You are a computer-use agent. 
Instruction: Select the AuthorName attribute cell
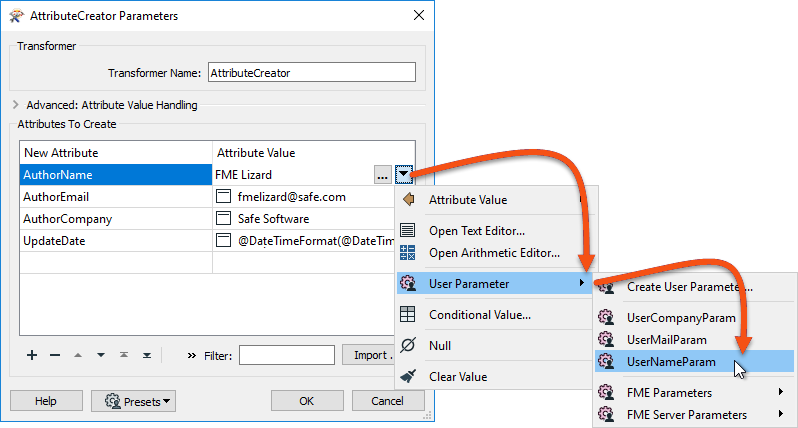pos(116,175)
